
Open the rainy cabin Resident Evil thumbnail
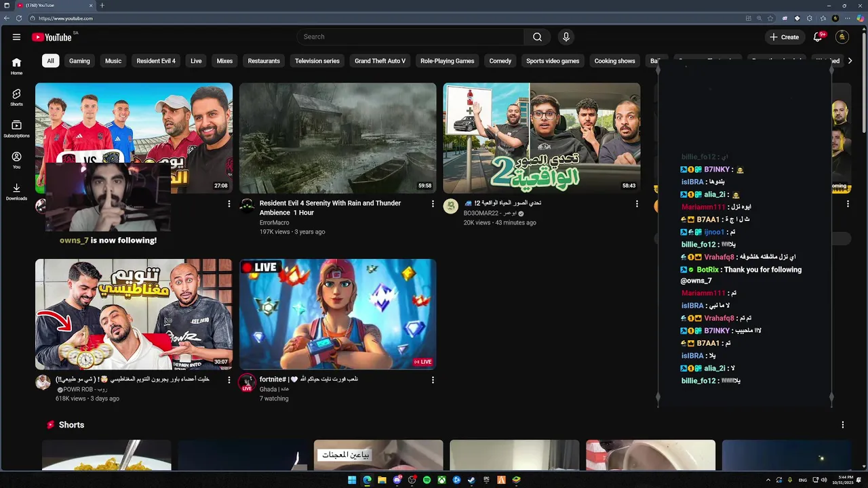click(338, 138)
